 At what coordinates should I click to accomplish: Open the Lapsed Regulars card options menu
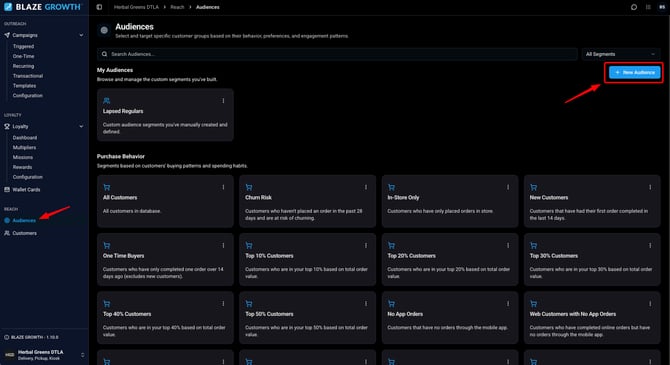[223, 101]
